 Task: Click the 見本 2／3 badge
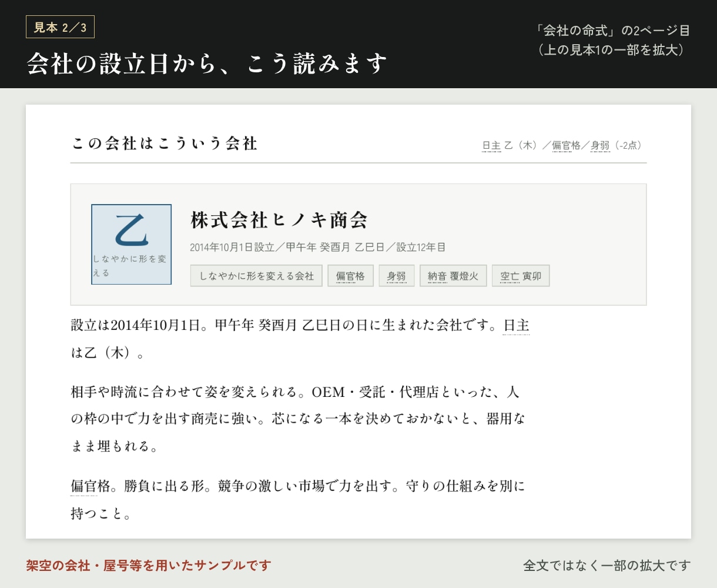point(60,27)
